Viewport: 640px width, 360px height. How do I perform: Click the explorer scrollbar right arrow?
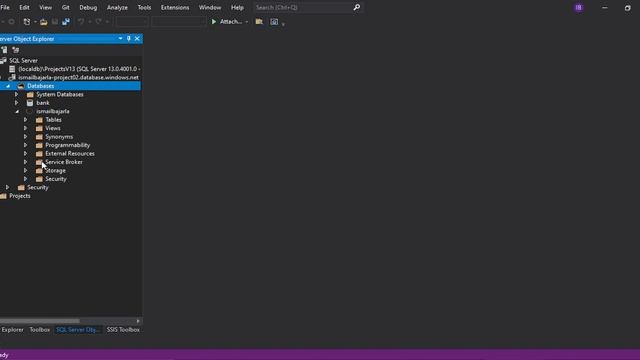pyautogui.click(x=138, y=321)
